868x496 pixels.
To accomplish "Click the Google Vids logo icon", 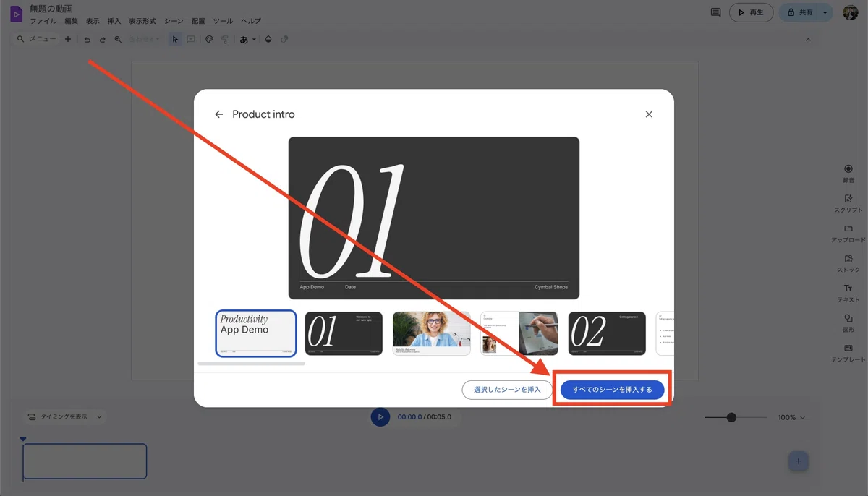I will pos(16,14).
